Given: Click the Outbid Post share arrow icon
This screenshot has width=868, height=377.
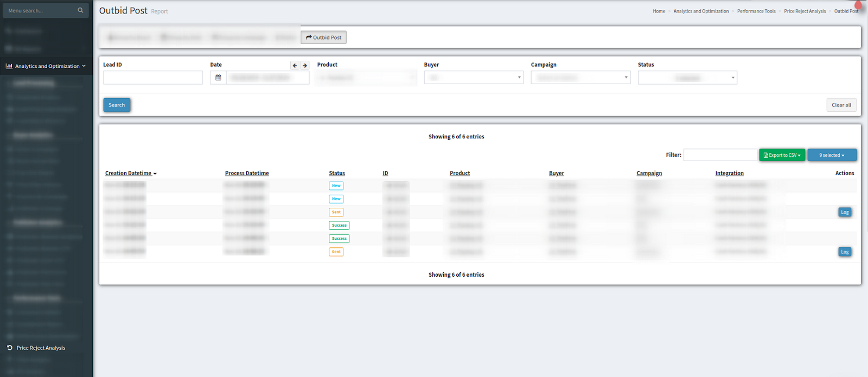Looking at the screenshot, I should click(309, 37).
